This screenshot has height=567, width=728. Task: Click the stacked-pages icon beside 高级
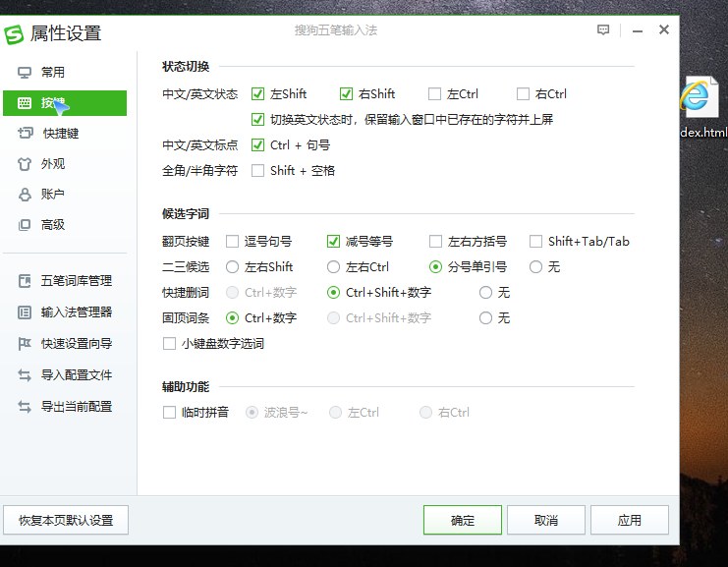pyautogui.click(x=25, y=225)
